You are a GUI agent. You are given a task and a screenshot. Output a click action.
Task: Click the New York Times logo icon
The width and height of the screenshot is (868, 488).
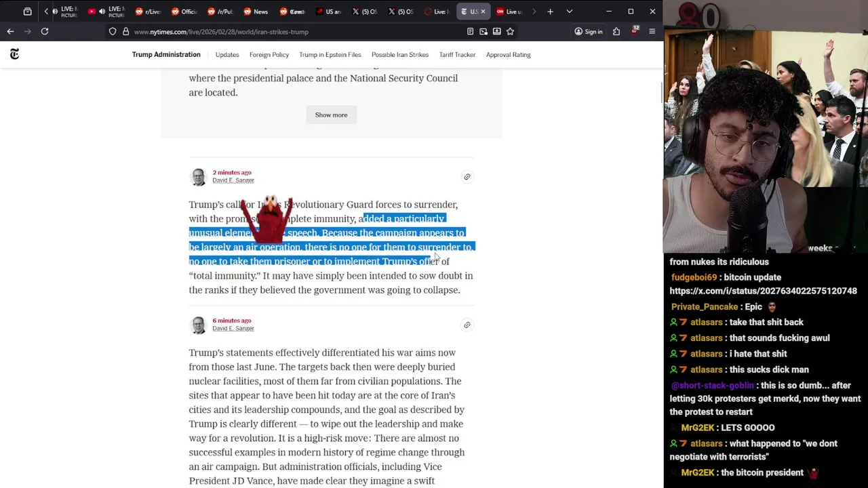[x=14, y=54]
